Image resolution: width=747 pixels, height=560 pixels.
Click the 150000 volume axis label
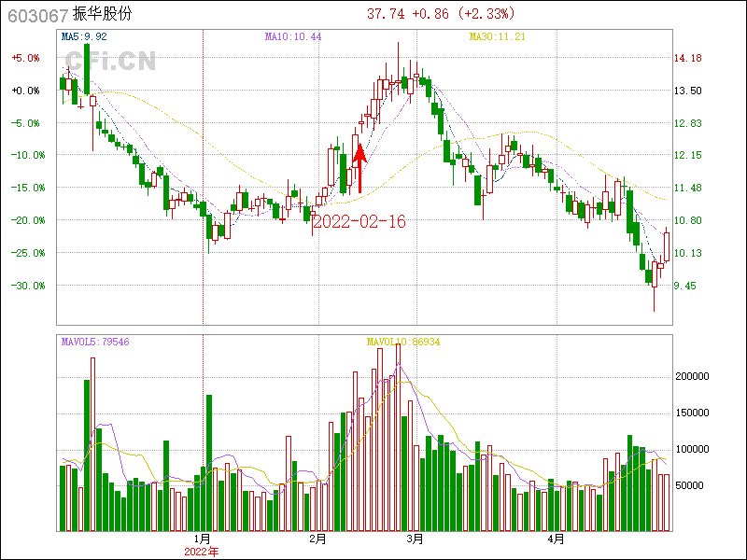[x=692, y=413]
